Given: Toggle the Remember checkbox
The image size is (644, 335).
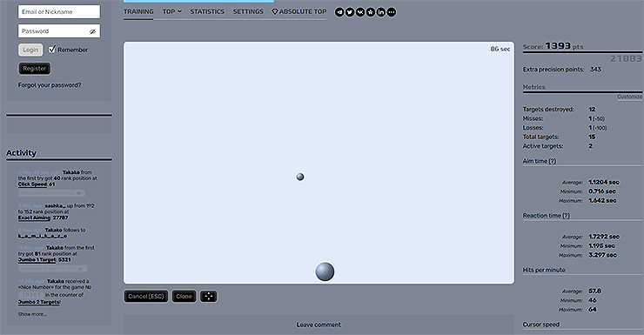Looking at the screenshot, I should pyautogui.click(x=51, y=50).
